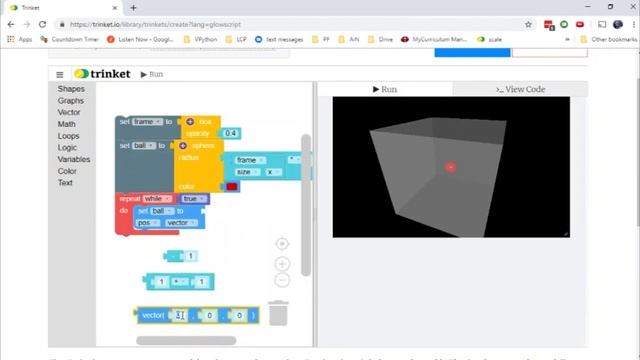Open the true boolean dropdown
Image resolution: width=640 pixels, height=360 pixels.
tap(194, 199)
